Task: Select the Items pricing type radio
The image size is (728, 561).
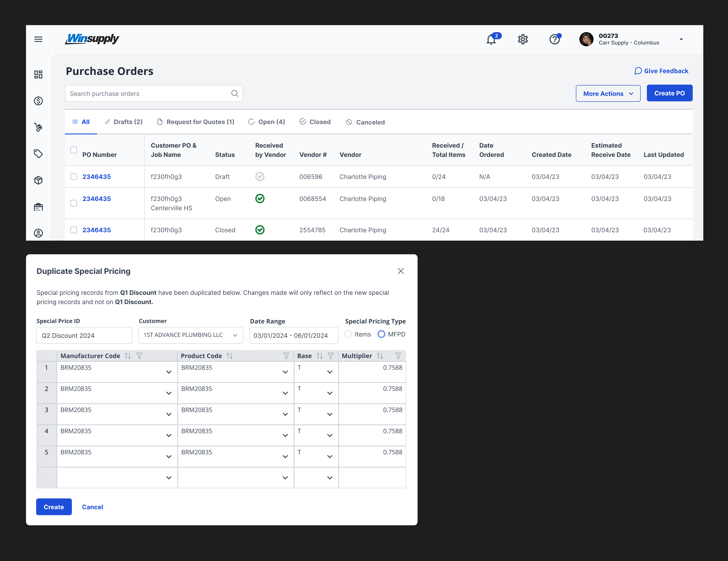Action: 348,334
